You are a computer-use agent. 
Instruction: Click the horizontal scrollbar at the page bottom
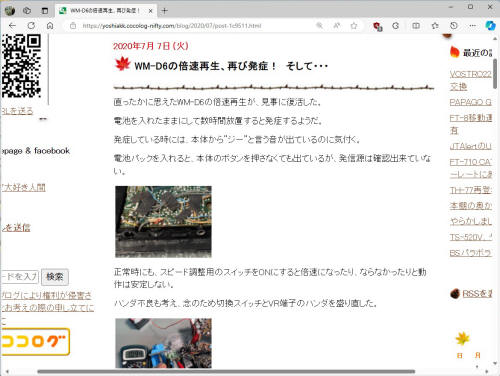tap(226, 371)
